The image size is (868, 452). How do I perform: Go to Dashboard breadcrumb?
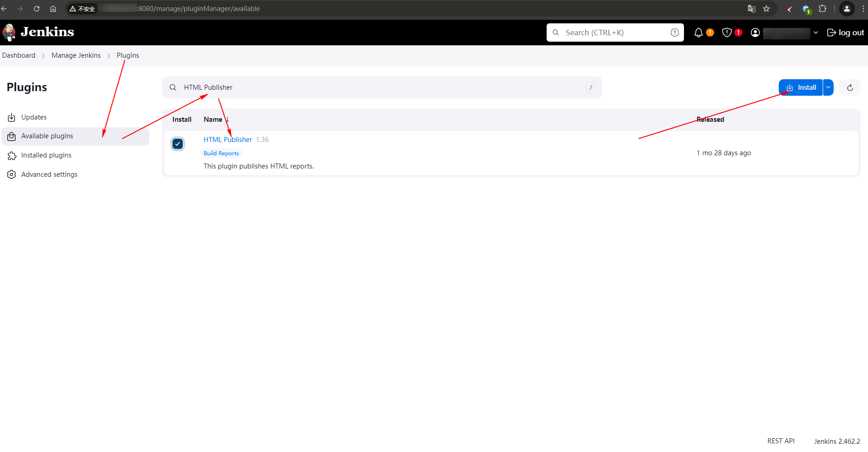(x=19, y=55)
